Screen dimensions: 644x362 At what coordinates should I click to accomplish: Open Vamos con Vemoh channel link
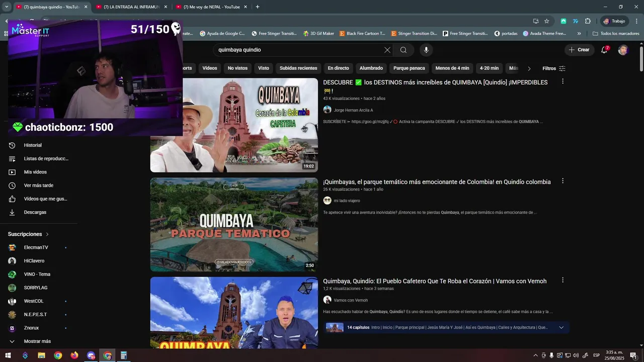351,300
